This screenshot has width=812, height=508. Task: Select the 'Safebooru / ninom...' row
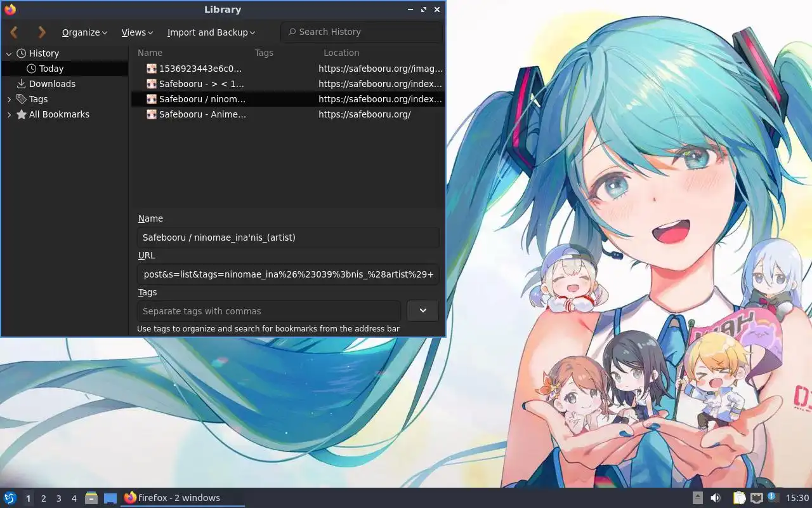[287, 99]
